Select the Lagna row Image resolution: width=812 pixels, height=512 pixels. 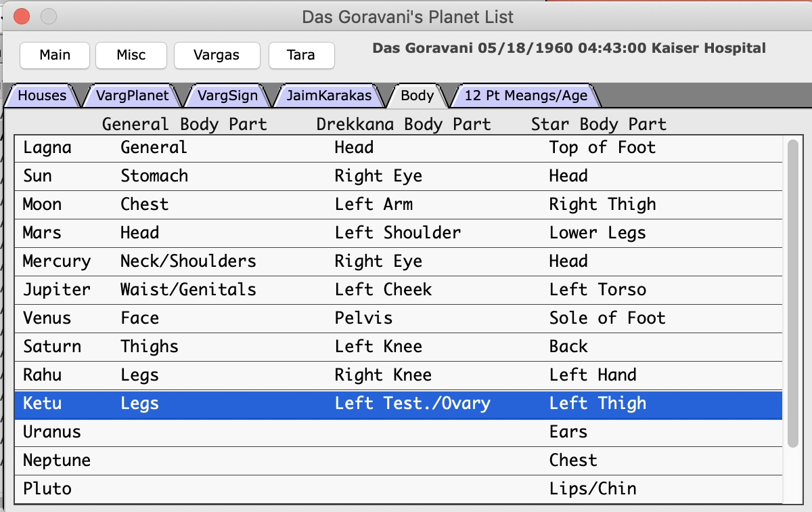[398, 148]
